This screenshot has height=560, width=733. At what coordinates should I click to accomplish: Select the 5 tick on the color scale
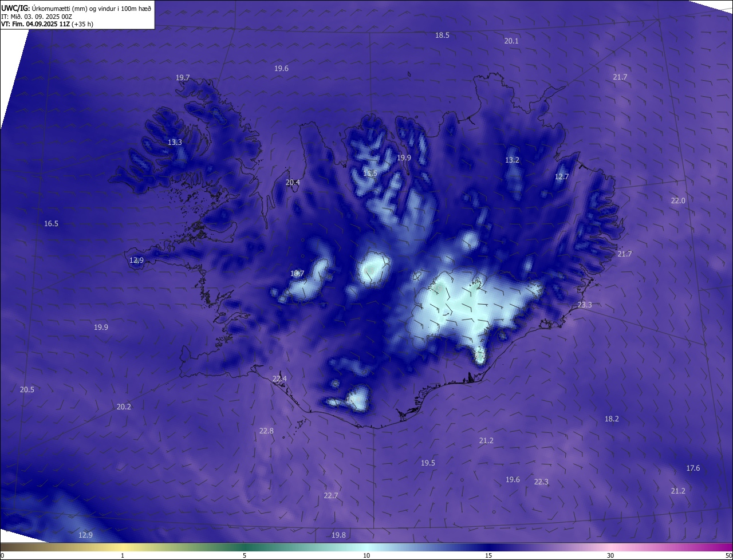point(245,555)
